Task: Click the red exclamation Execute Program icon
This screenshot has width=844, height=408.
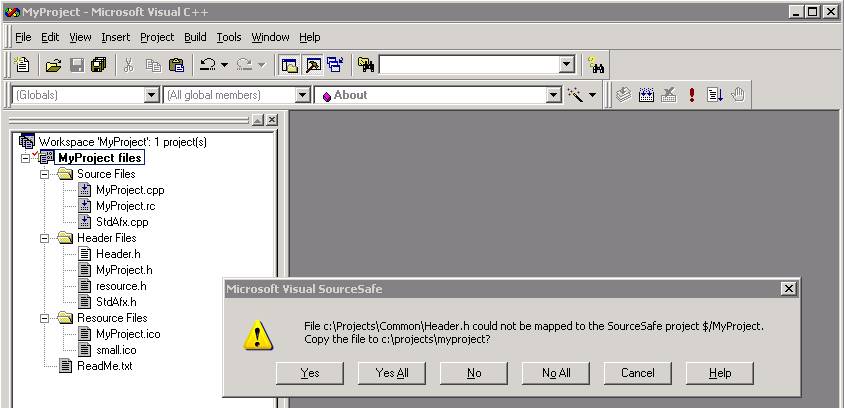Action: point(691,95)
